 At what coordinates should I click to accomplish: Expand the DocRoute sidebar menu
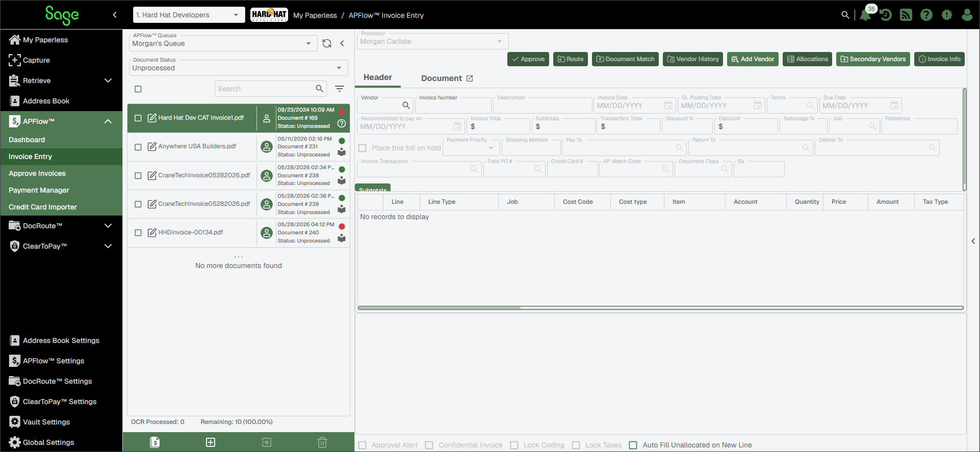pyautogui.click(x=108, y=226)
